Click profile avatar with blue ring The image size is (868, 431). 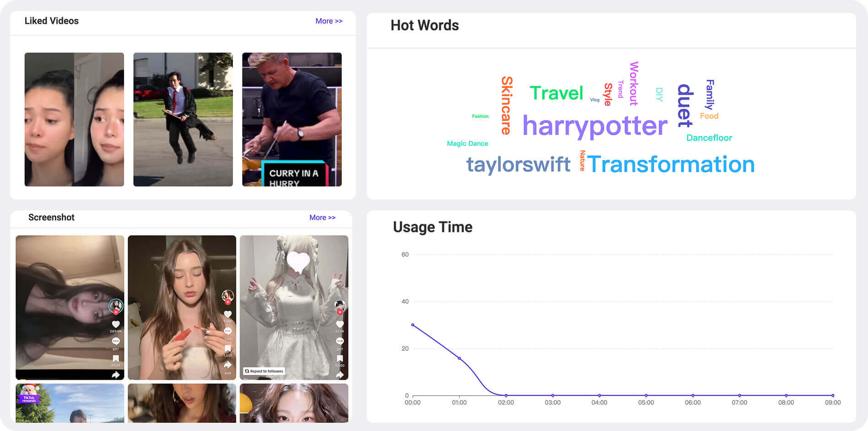point(116,306)
